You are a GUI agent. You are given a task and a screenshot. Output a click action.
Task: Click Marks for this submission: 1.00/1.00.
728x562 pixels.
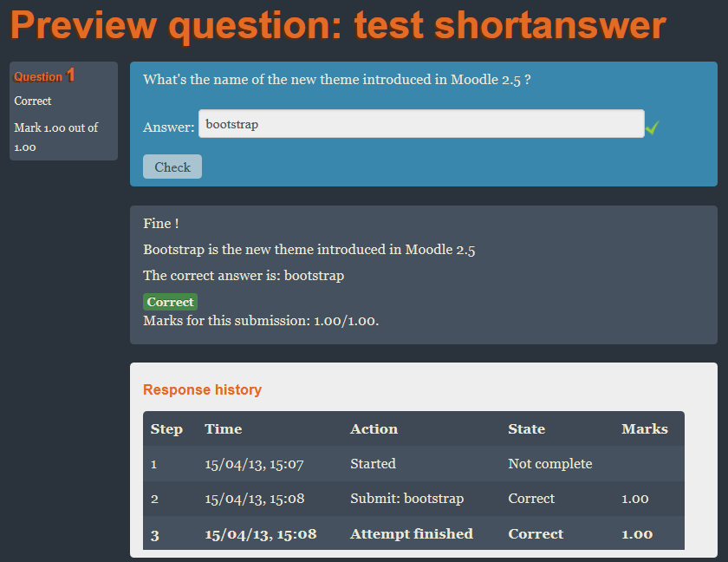pos(261,321)
